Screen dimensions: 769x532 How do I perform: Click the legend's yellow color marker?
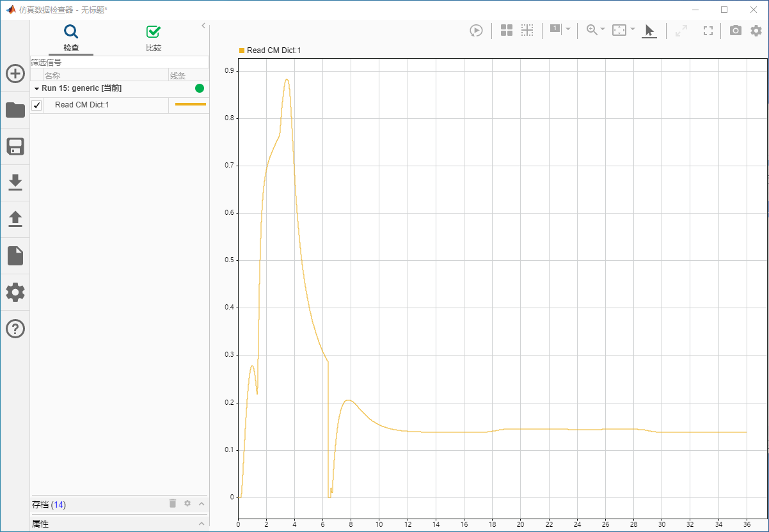click(x=242, y=51)
